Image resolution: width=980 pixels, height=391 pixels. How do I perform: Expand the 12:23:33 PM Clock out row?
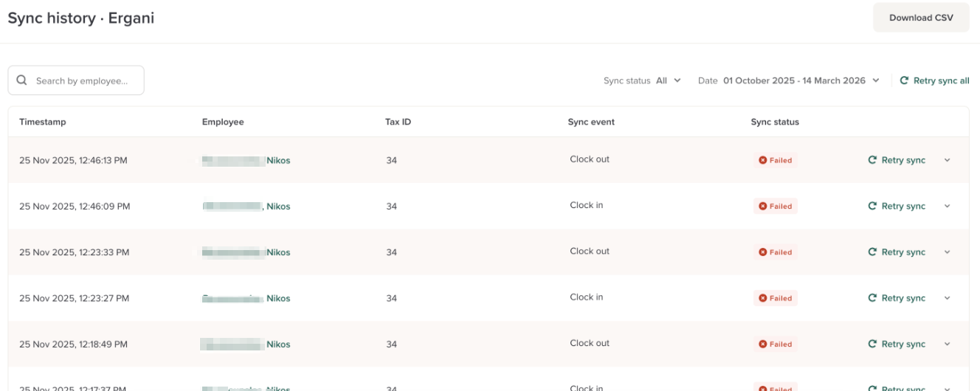[x=948, y=252]
